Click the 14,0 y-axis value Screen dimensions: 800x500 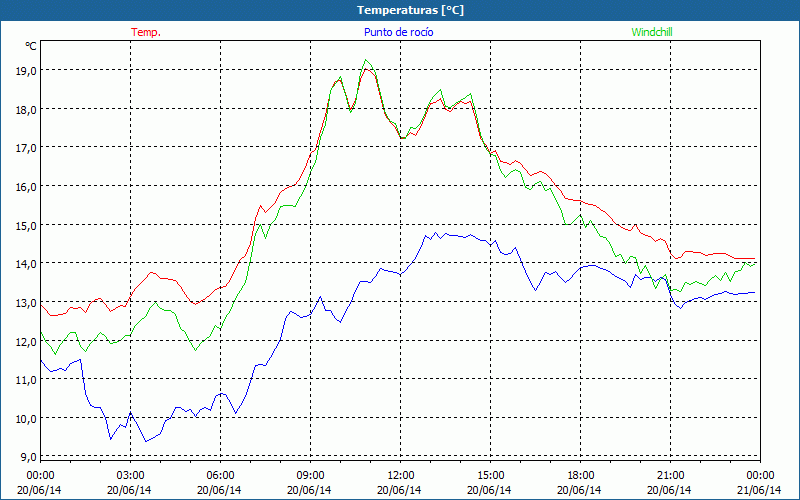click(x=26, y=264)
